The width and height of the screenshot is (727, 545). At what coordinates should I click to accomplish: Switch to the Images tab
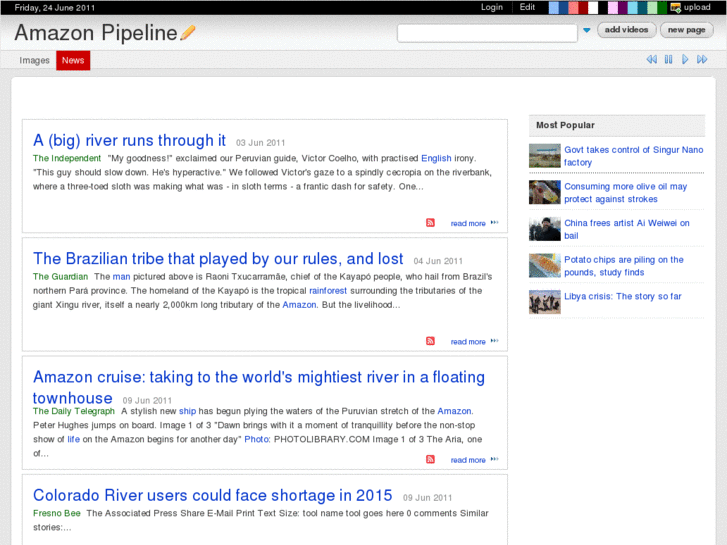[34, 61]
